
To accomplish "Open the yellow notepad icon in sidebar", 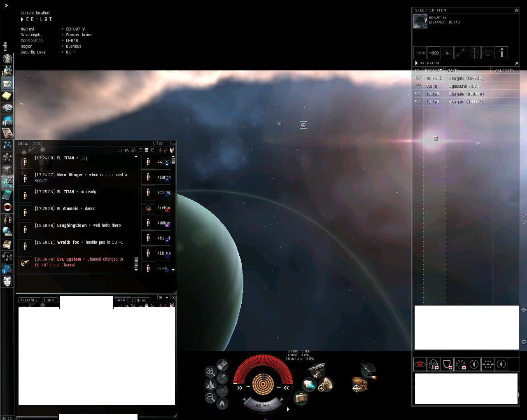I will click(7, 96).
